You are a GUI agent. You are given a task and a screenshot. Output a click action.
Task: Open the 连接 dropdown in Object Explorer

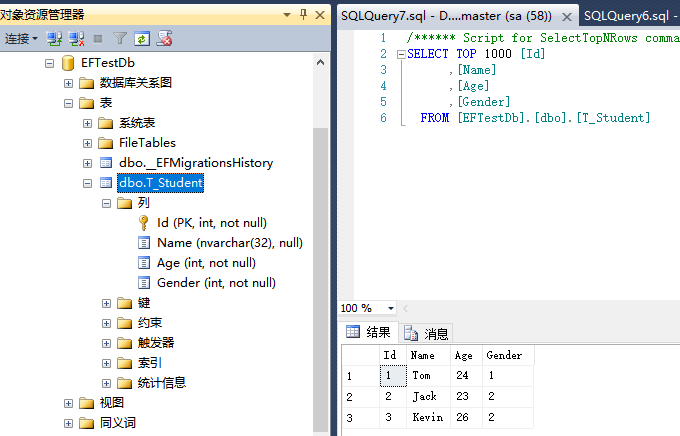click(21, 39)
